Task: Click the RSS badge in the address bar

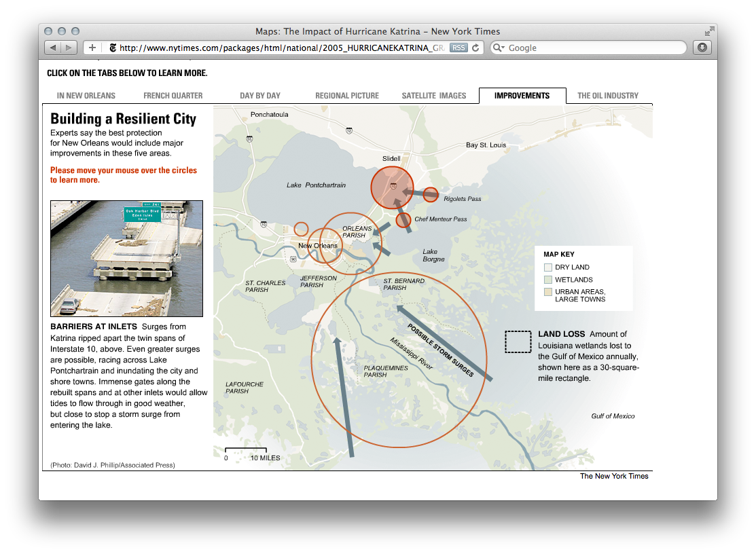Action: [458, 48]
